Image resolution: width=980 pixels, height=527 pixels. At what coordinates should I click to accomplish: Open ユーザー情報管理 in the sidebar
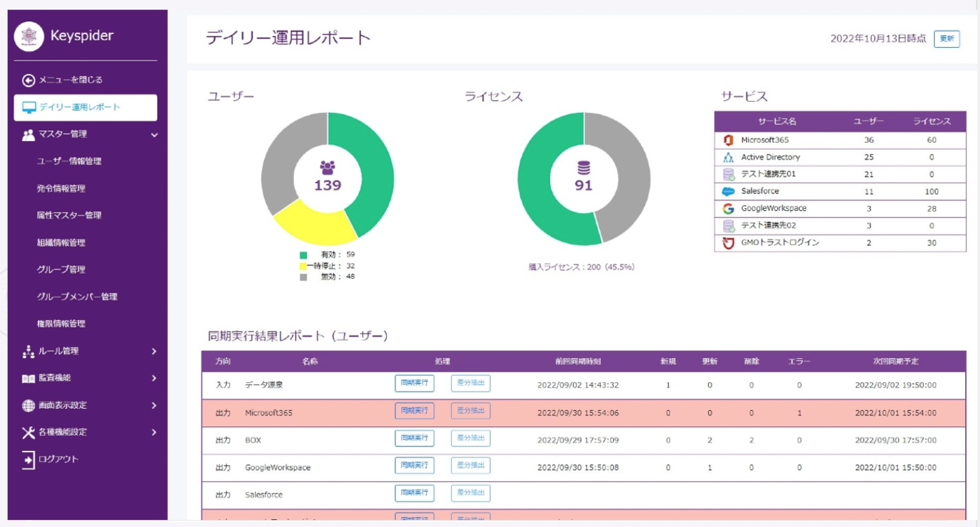pos(69,161)
